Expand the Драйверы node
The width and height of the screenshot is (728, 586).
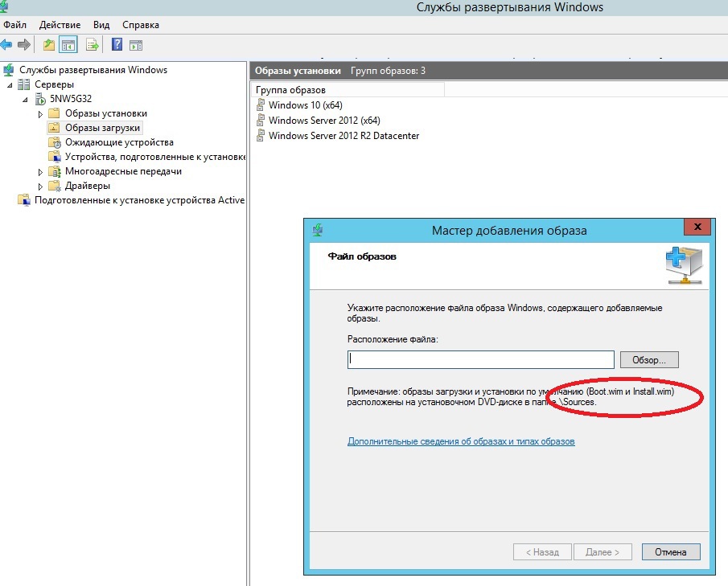[x=40, y=186]
